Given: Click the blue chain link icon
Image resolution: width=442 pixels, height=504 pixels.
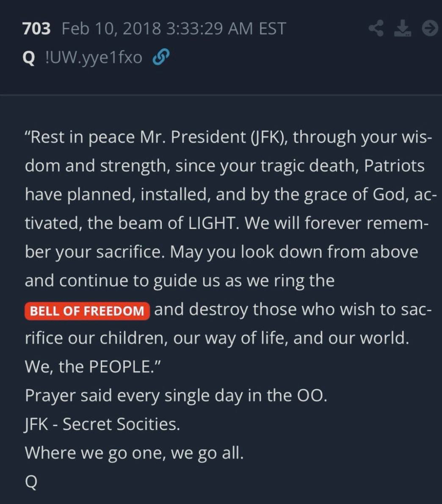Looking at the screenshot, I should [161, 58].
